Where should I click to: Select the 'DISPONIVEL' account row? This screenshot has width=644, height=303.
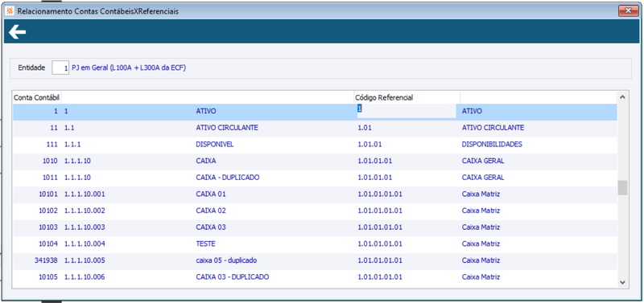click(315, 145)
